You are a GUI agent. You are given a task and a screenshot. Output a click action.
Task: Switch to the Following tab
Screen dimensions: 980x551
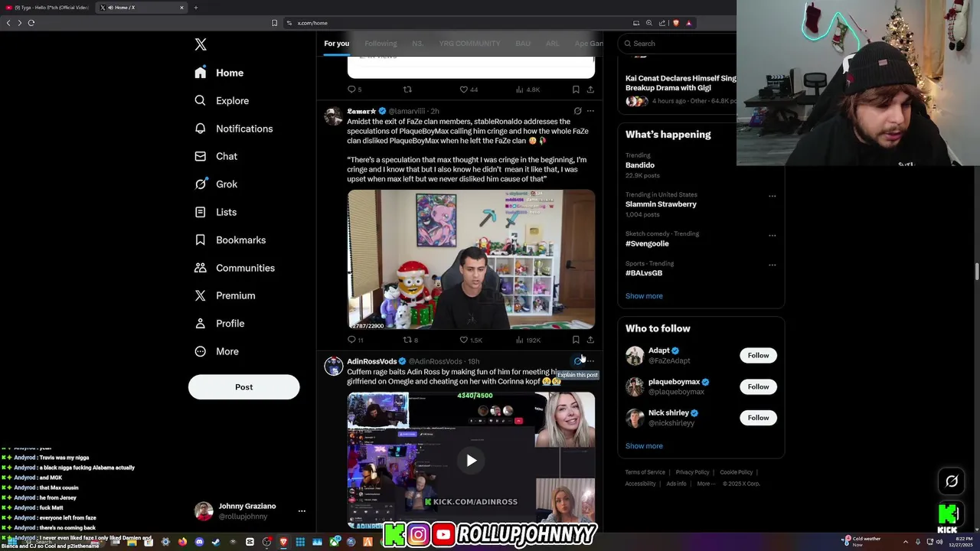(x=381, y=44)
